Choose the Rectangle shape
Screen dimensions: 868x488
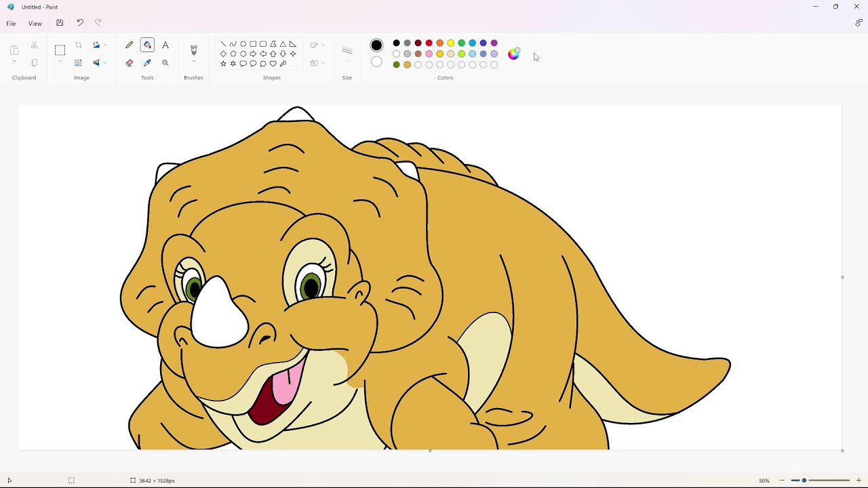click(253, 44)
